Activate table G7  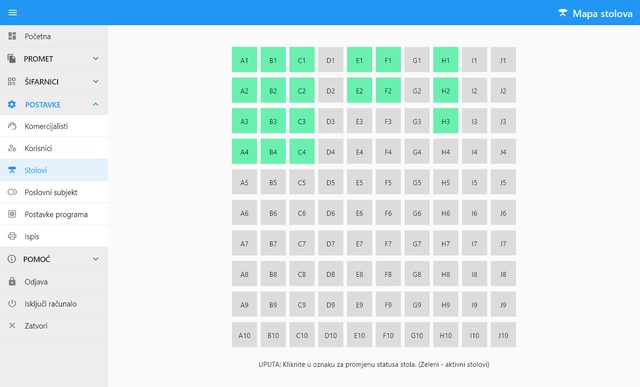coord(417,243)
